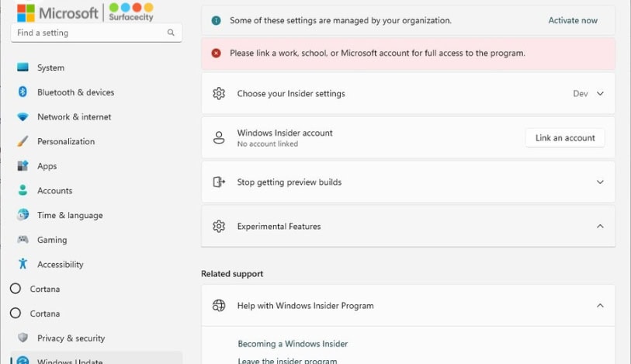Click the Privacy & security shield icon
Viewport: 631px width, 364px height.
point(23,338)
